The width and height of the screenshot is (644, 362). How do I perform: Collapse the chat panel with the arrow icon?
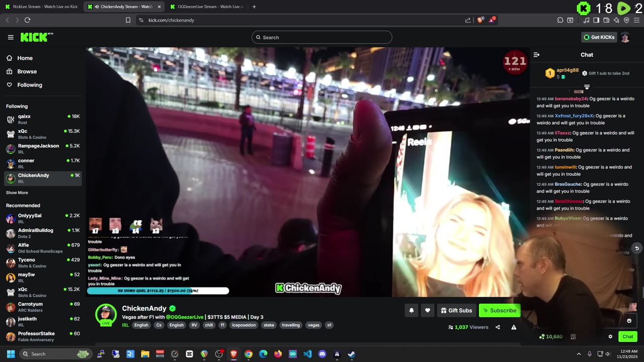(536, 55)
